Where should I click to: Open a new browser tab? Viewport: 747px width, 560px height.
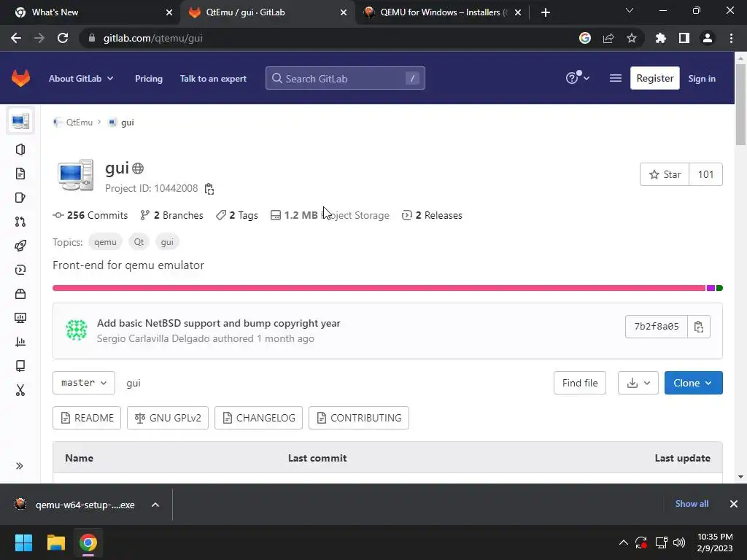(546, 12)
